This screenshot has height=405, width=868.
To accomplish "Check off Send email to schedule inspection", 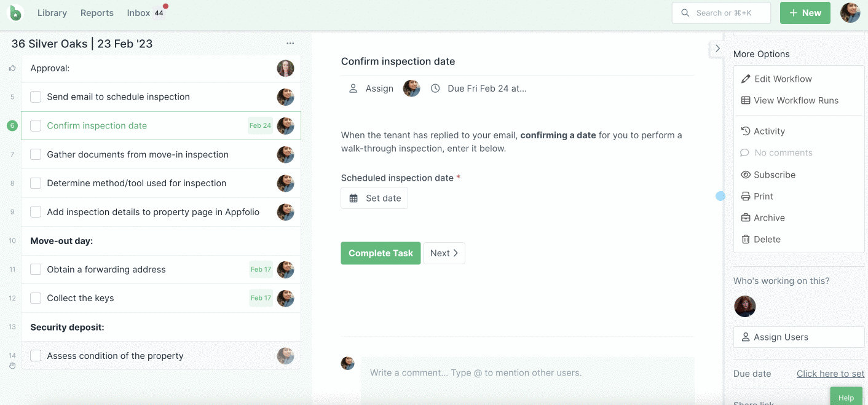I will [x=36, y=97].
